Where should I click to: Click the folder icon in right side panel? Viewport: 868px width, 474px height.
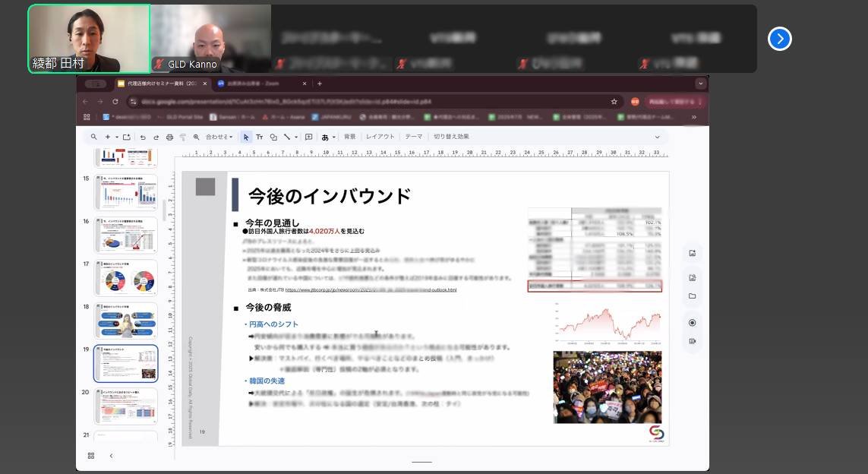pos(692,296)
